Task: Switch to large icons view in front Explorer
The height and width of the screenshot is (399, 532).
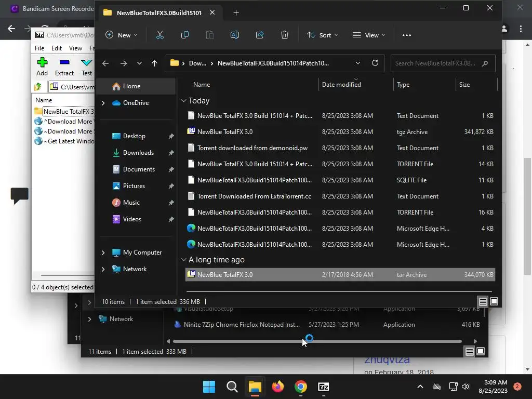Action: click(x=494, y=301)
